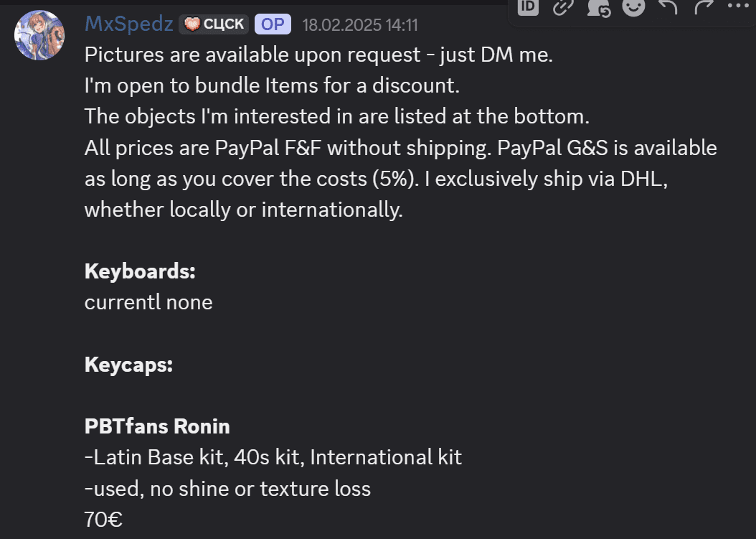The height and width of the screenshot is (539, 756).
Task: Click the PBTfans Ronin bold title
Action: (157, 426)
